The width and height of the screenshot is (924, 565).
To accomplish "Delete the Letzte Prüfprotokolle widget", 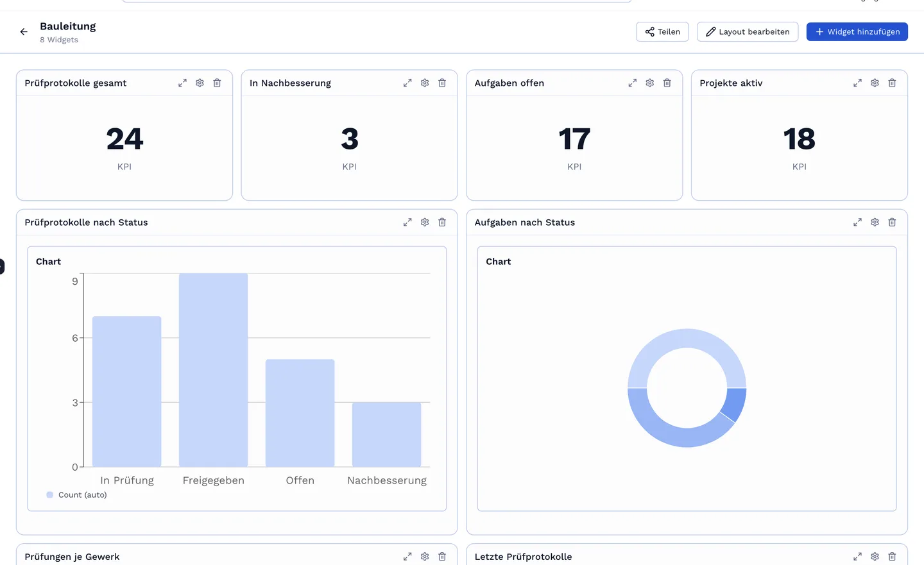I will point(892,557).
